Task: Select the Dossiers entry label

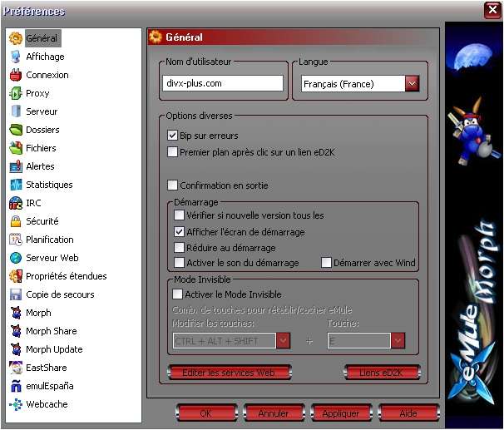Action: [x=42, y=130]
